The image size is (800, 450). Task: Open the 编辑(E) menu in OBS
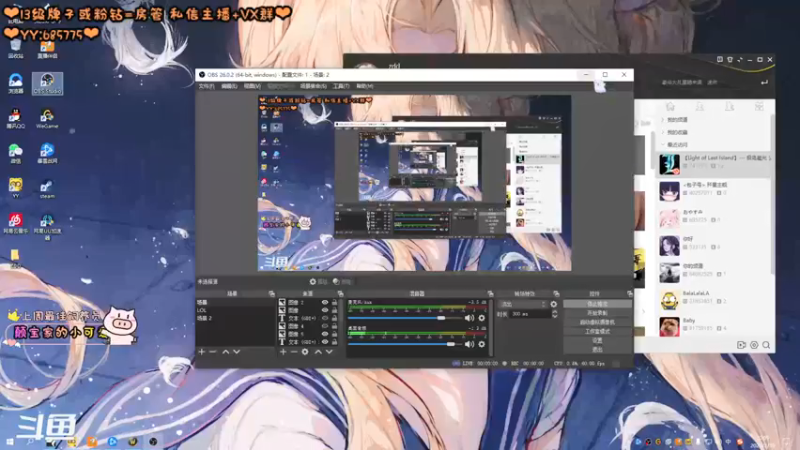click(x=229, y=86)
